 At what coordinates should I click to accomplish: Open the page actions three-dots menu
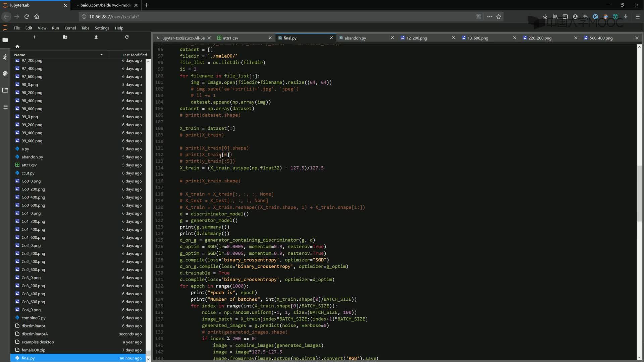490,16
